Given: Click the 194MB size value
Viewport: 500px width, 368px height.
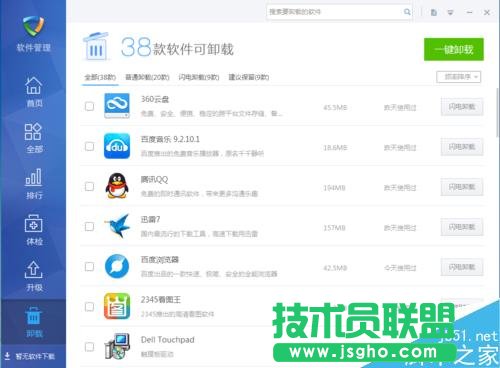Looking at the screenshot, I should [334, 188].
